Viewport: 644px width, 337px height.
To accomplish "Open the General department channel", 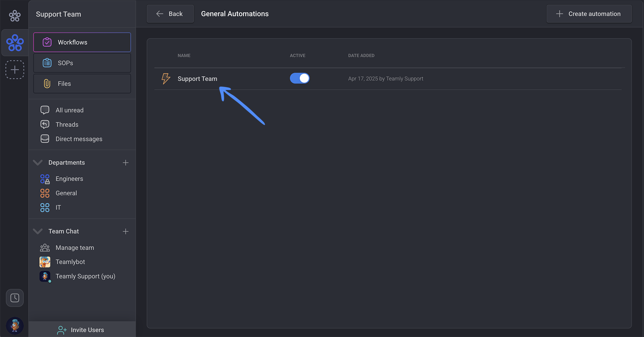I will pyautogui.click(x=66, y=193).
